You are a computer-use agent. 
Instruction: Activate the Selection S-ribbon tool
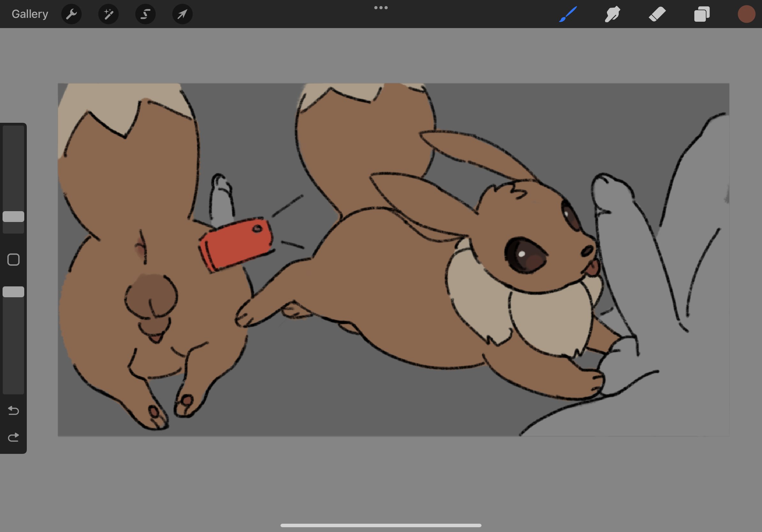tap(146, 14)
